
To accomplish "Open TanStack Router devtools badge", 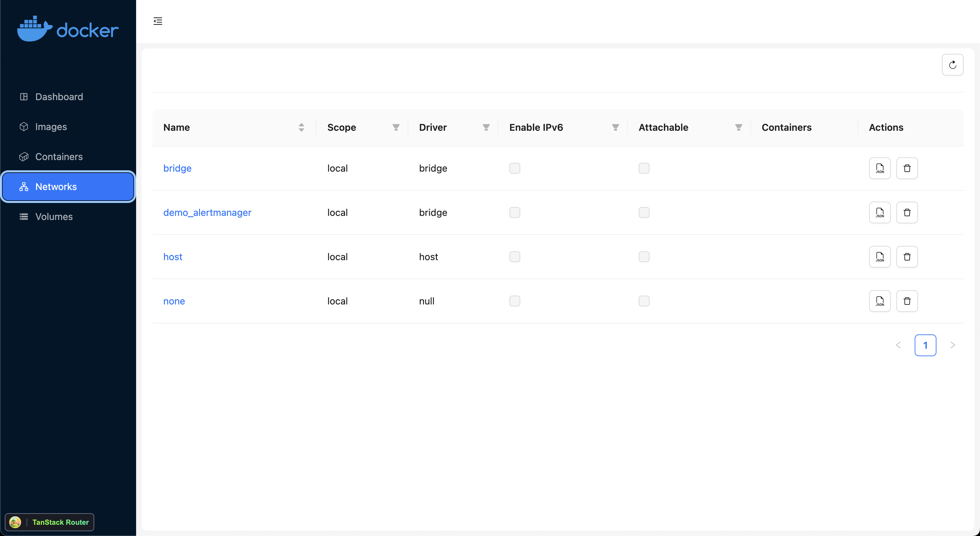I will (49, 522).
